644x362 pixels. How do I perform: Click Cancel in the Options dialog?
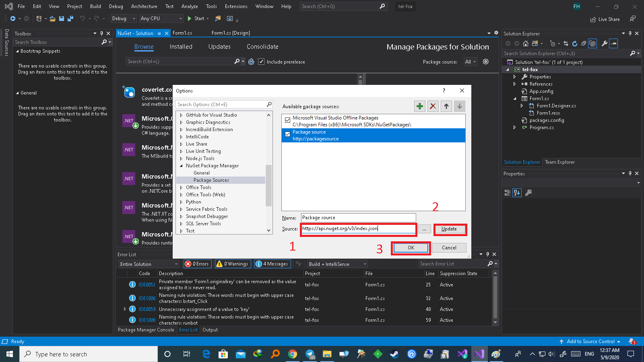click(x=449, y=248)
